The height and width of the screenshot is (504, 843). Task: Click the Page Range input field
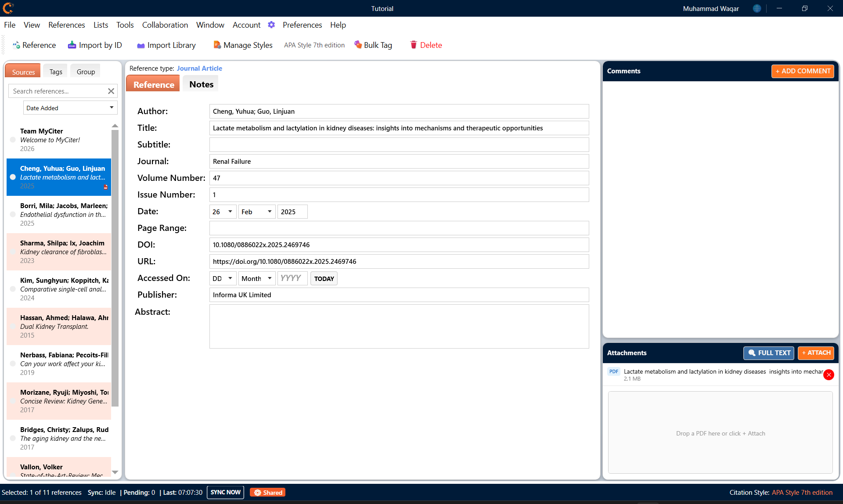399,228
